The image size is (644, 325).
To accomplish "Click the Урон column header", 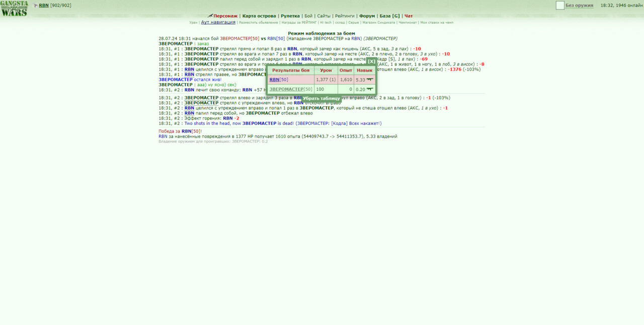I will point(326,71).
